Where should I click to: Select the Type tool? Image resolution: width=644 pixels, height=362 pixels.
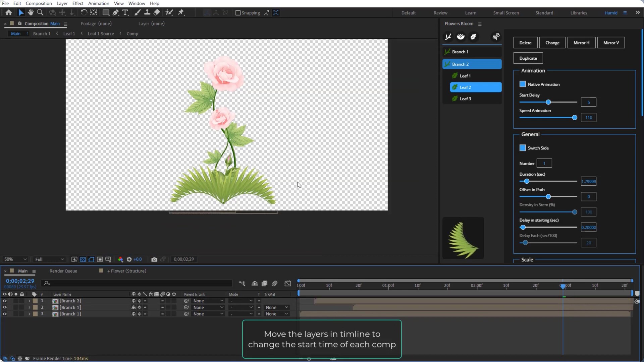[x=125, y=13]
